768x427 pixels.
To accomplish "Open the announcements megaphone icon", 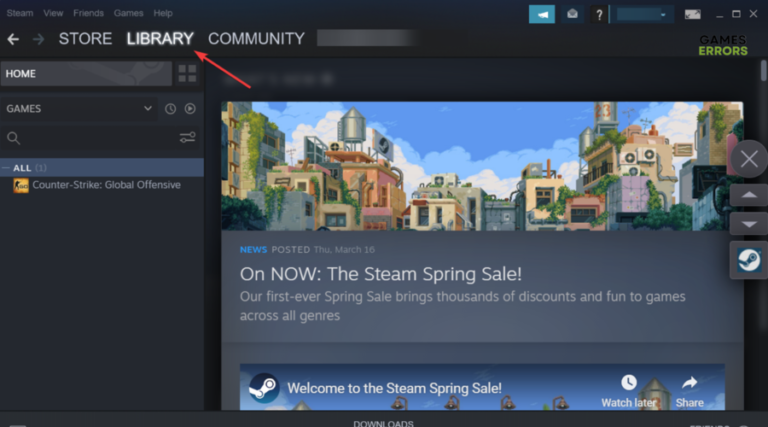I will pos(542,14).
